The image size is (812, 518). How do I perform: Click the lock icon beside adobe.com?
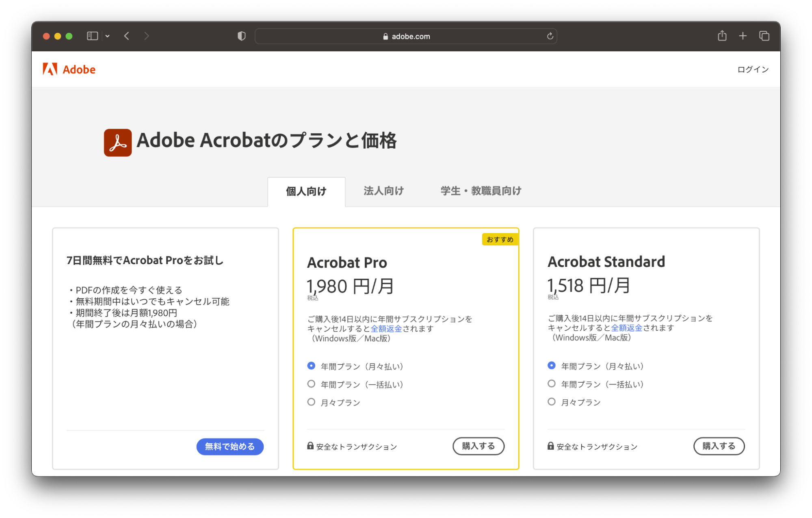385,37
